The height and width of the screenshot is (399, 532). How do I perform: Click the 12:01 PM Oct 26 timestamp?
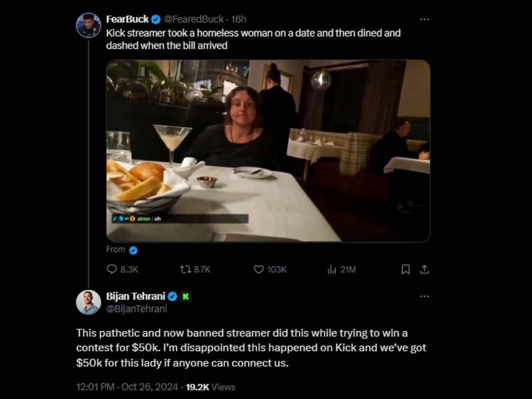click(x=127, y=387)
